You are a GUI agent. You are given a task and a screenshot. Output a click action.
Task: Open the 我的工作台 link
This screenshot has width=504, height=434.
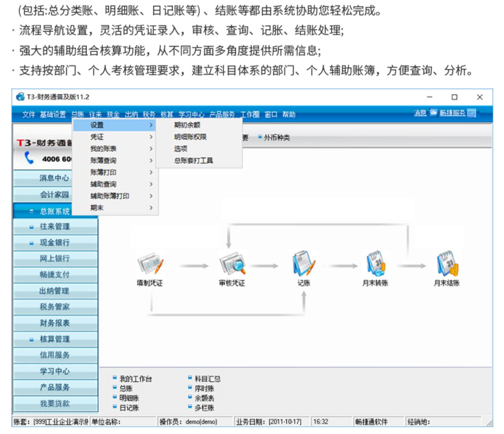point(136,379)
